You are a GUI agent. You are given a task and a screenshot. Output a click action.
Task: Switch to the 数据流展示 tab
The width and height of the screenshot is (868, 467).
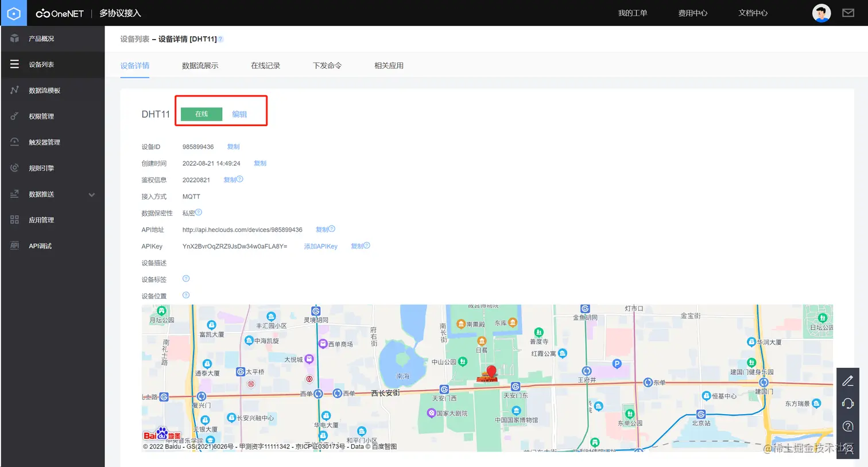coord(200,65)
